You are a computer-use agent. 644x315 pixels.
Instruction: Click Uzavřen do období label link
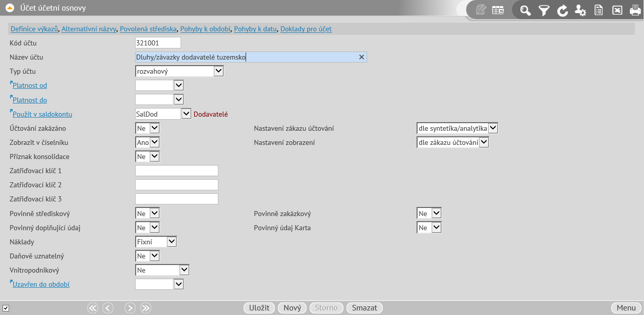[x=41, y=285]
